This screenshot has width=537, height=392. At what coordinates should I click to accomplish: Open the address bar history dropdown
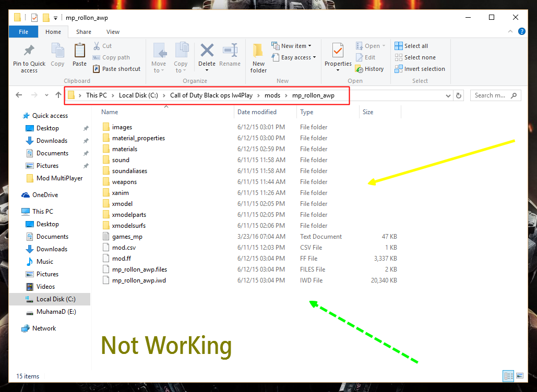tap(448, 95)
